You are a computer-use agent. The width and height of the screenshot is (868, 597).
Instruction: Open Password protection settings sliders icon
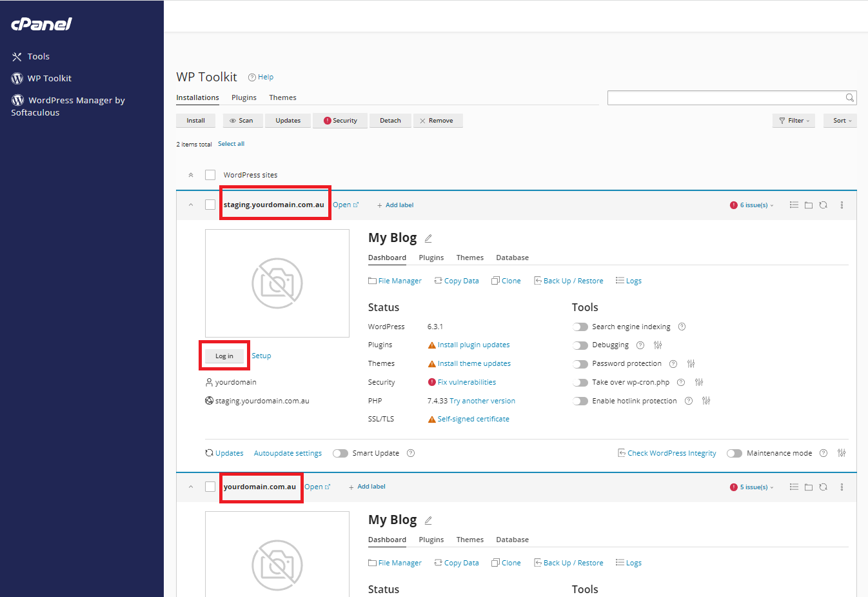click(x=691, y=364)
